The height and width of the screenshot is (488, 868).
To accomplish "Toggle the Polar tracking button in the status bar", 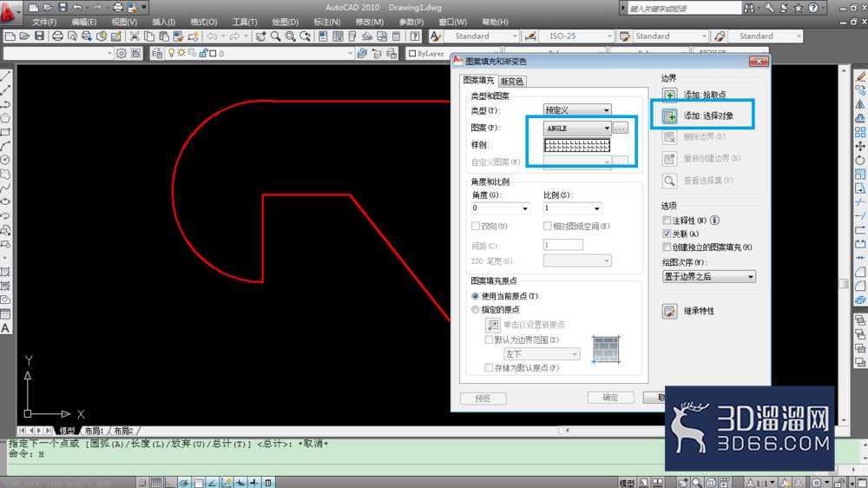I will pos(184,483).
